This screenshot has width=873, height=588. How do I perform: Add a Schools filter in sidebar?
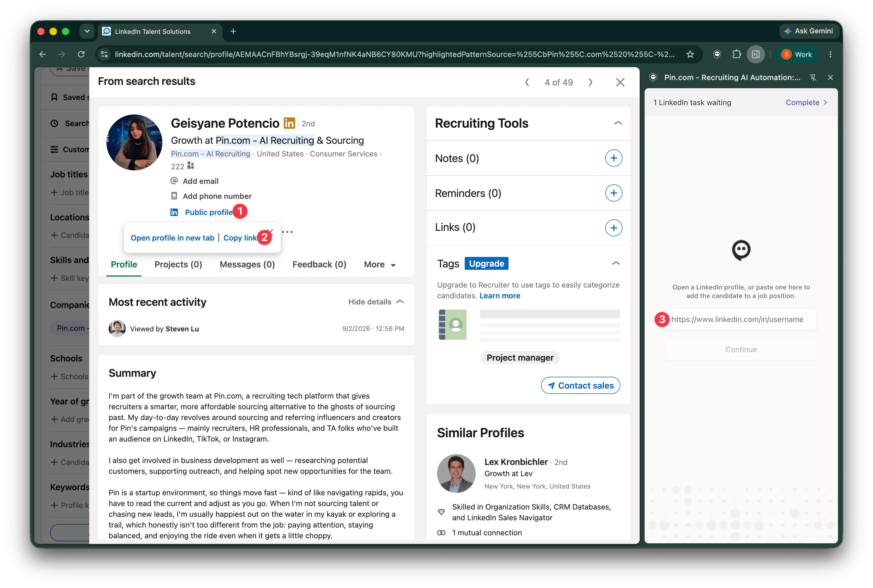pyautogui.click(x=70, y=377)
